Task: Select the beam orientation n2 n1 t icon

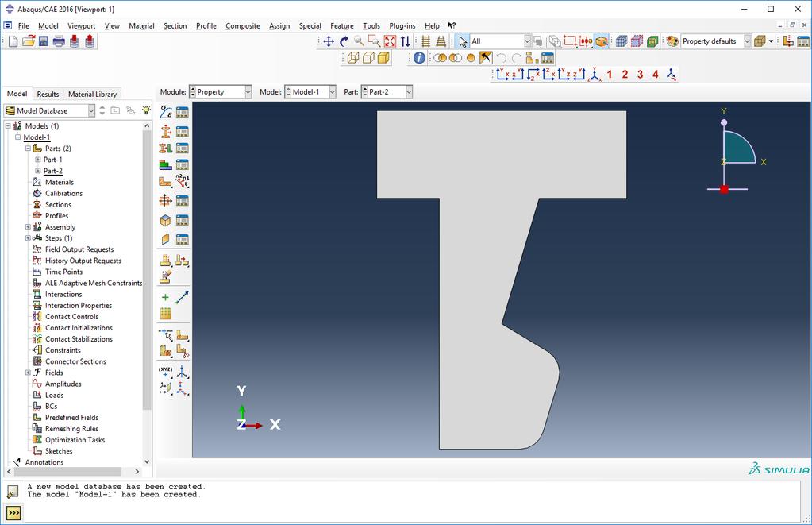Action: click(183, 181)
